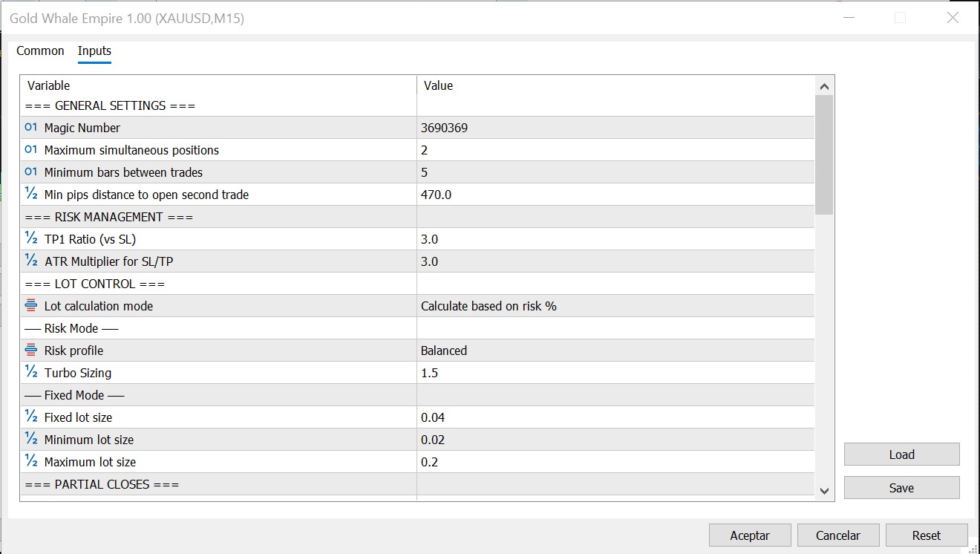Click the integer icon beside Magic Number
Screen dimensions: 980x554
tap(30, 127)
